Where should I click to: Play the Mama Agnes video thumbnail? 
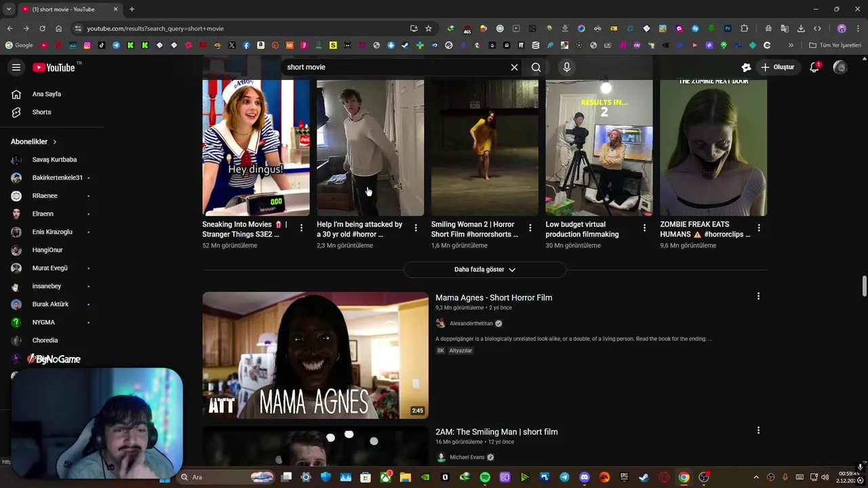tap(315, 355)
